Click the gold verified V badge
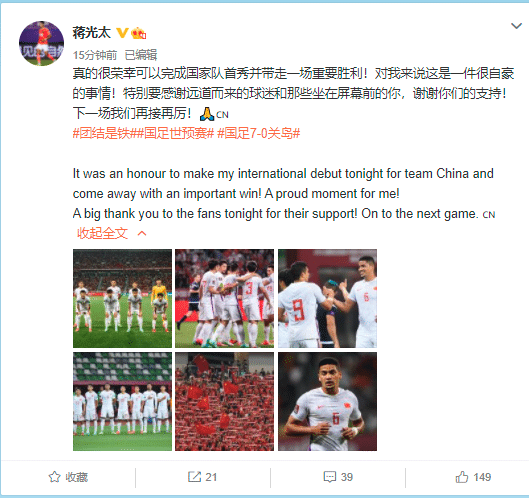The width and height of the screenshot is (529, 498). pyautogui.click(x=122, y=33)
